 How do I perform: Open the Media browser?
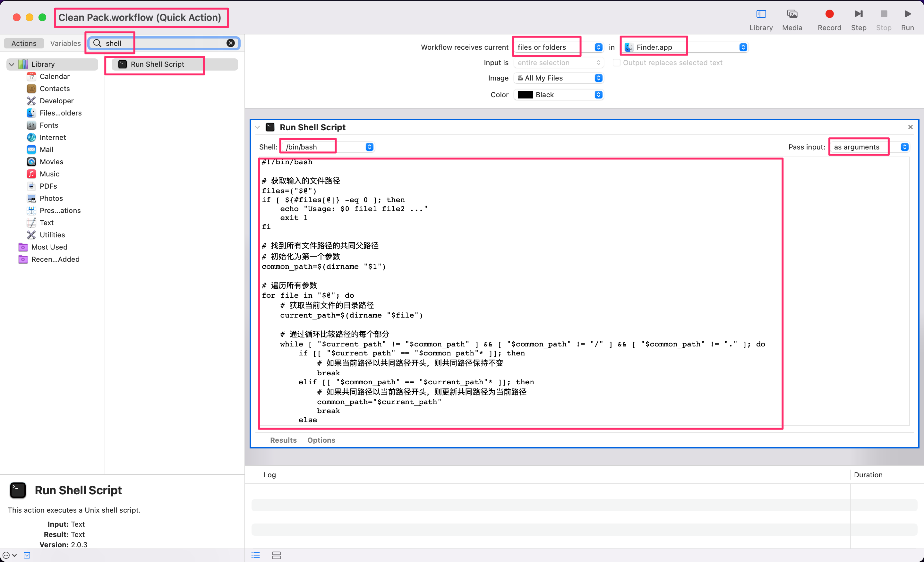[x=791, y=19]
